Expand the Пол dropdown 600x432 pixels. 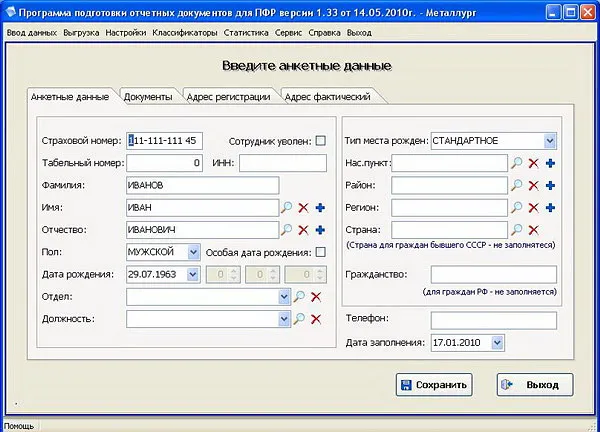pyautogui.click(x=194, y=252)
